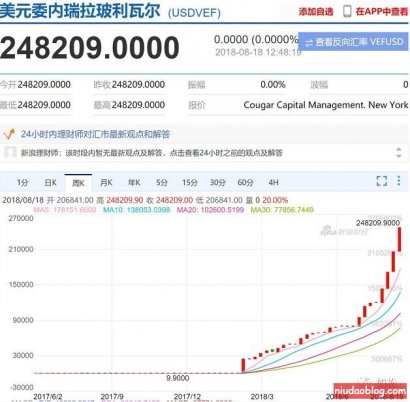Click the advisor avatar thumbnail

tap(10, 153)
